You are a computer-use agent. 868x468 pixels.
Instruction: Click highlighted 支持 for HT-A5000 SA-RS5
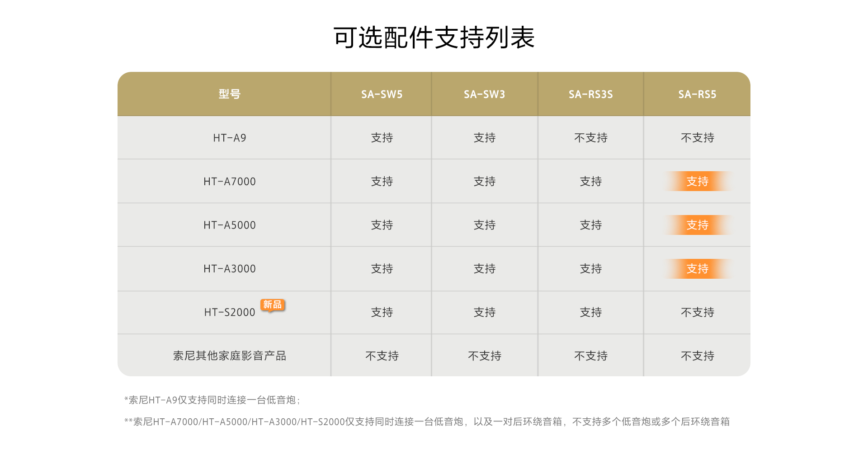click(697, 225)
